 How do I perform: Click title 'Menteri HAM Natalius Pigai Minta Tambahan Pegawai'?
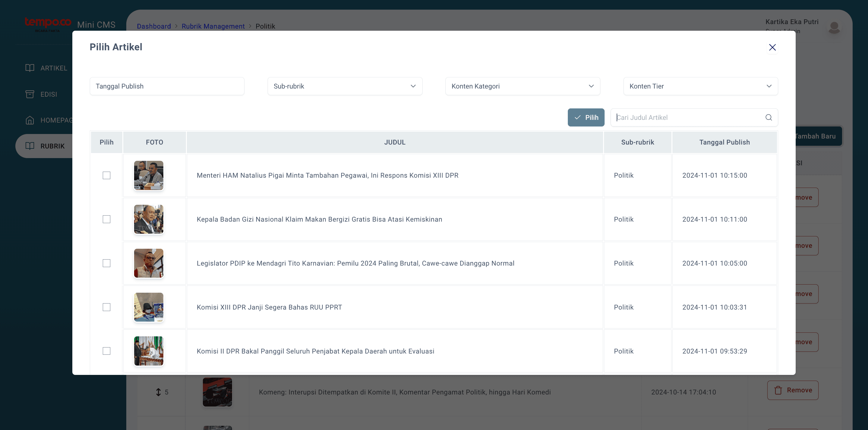[328, 176]
